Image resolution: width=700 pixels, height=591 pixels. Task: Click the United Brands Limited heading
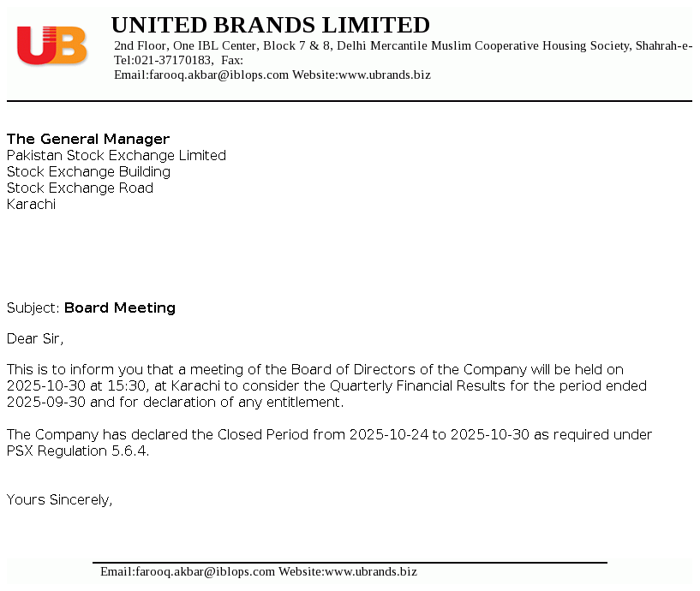[270, 25]
